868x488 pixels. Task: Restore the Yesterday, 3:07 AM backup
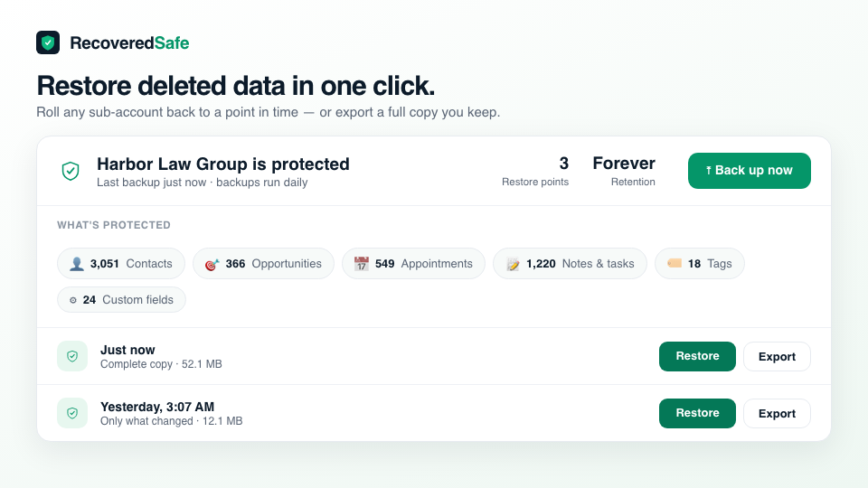coord(697,413)
